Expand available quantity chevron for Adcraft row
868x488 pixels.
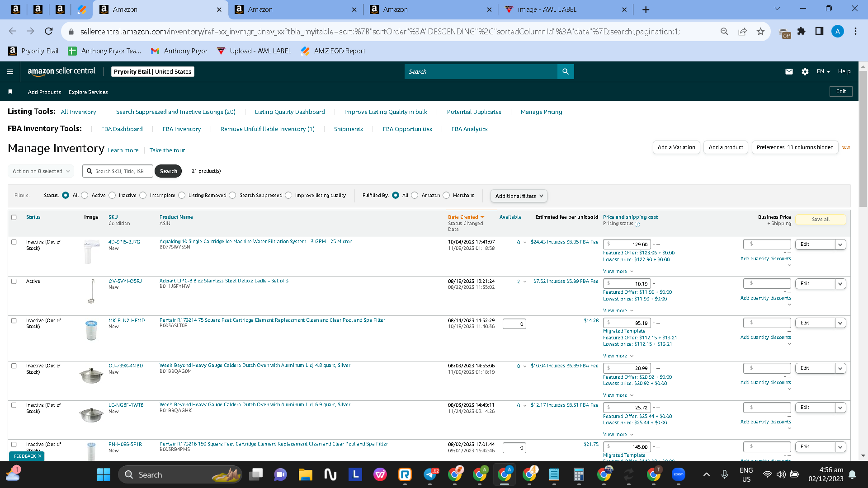(525, 282)
